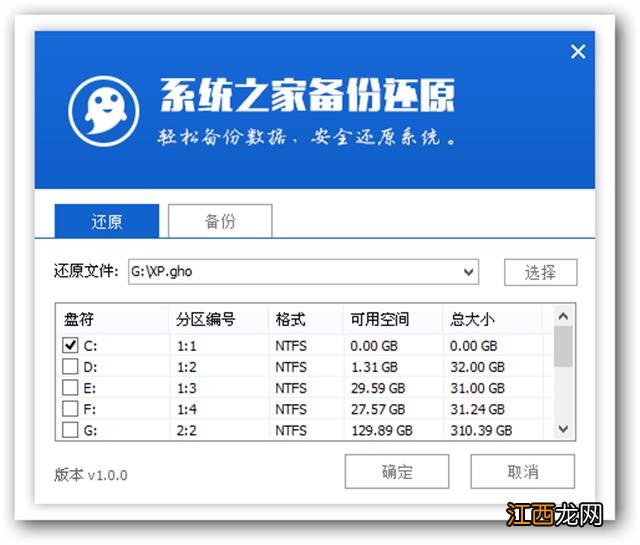Click the 29.59 GB free space cell

coord(378,388)
